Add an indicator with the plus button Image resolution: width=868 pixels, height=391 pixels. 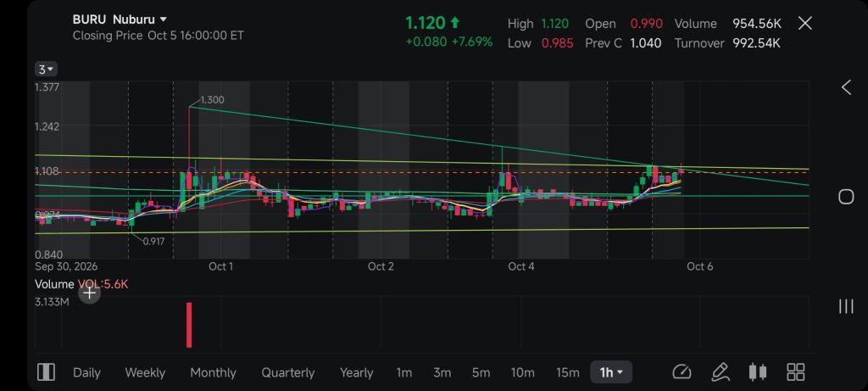89,293
